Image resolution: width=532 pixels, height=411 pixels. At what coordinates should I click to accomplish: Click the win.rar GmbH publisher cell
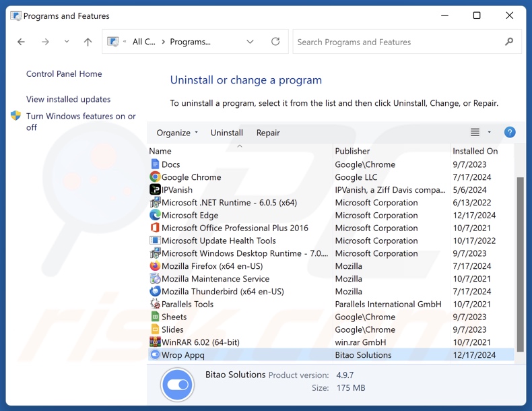click(x=360, y=342)
